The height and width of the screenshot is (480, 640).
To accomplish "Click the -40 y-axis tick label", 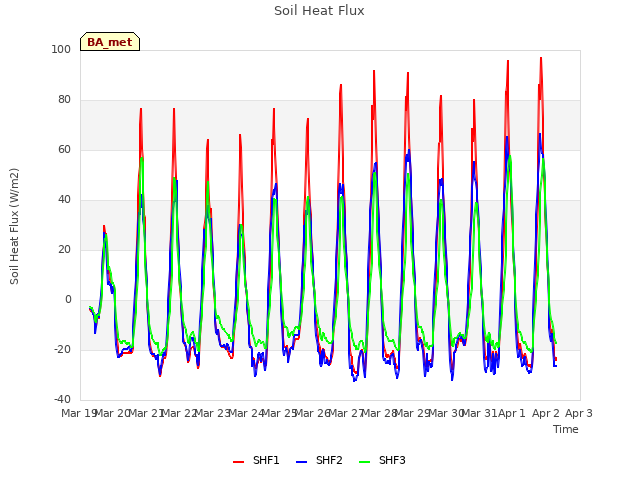I will tap(62, 399).
